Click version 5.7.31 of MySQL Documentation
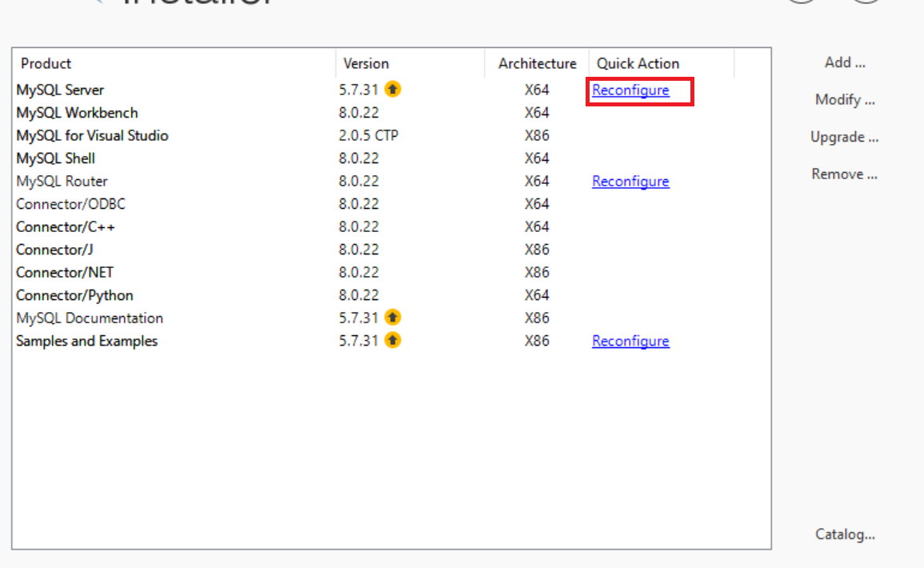This screenshot has width=924, height=568. (358, 318)
